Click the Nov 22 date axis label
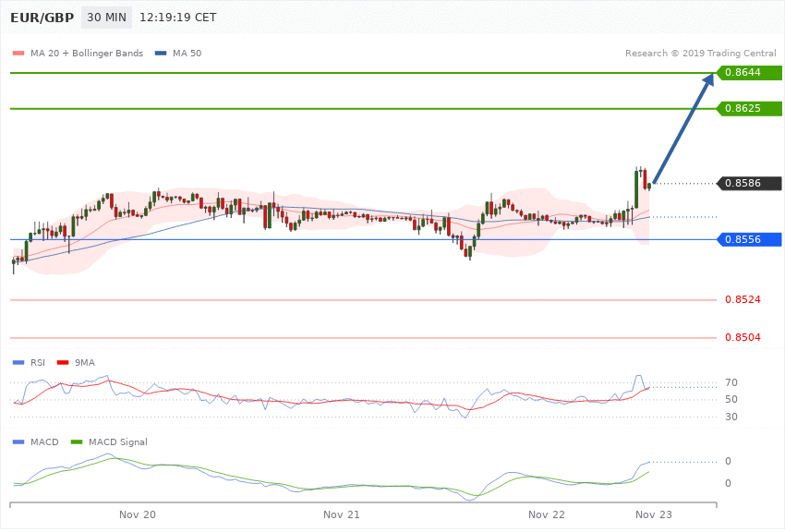This screenshot has height=532, width=785. click(x=546, y=514)
